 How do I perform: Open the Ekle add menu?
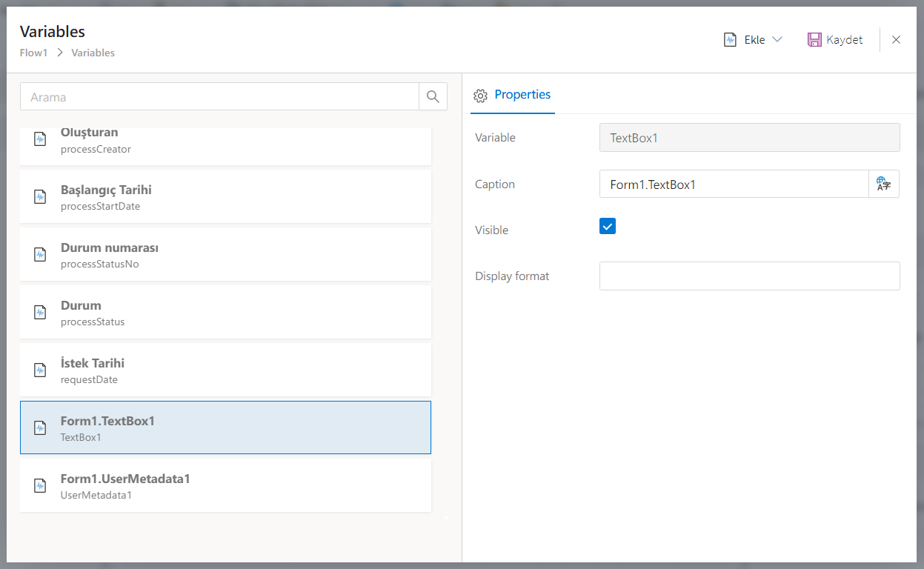[x=754, y=40]
